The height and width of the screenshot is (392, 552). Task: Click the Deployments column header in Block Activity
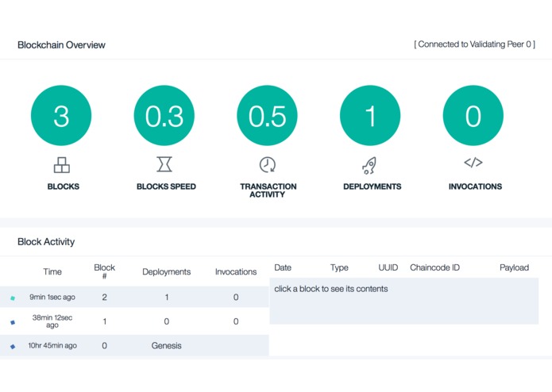coord(167,271)
